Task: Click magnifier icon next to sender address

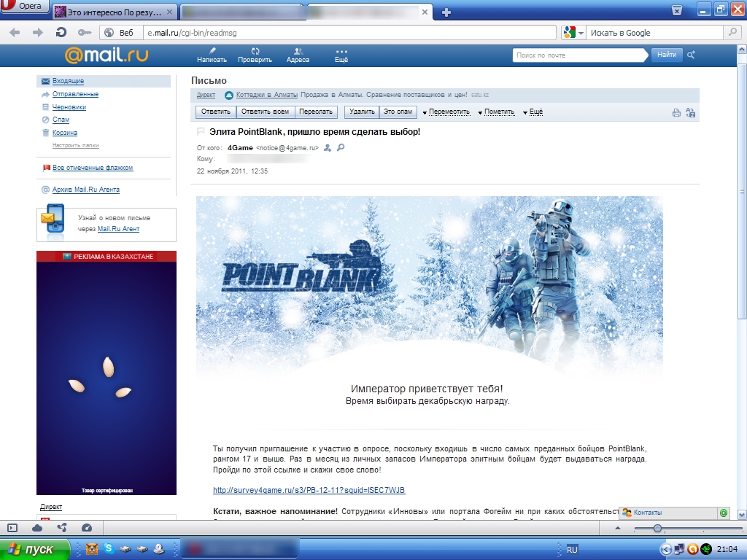Action: click(x=340, y=148)
